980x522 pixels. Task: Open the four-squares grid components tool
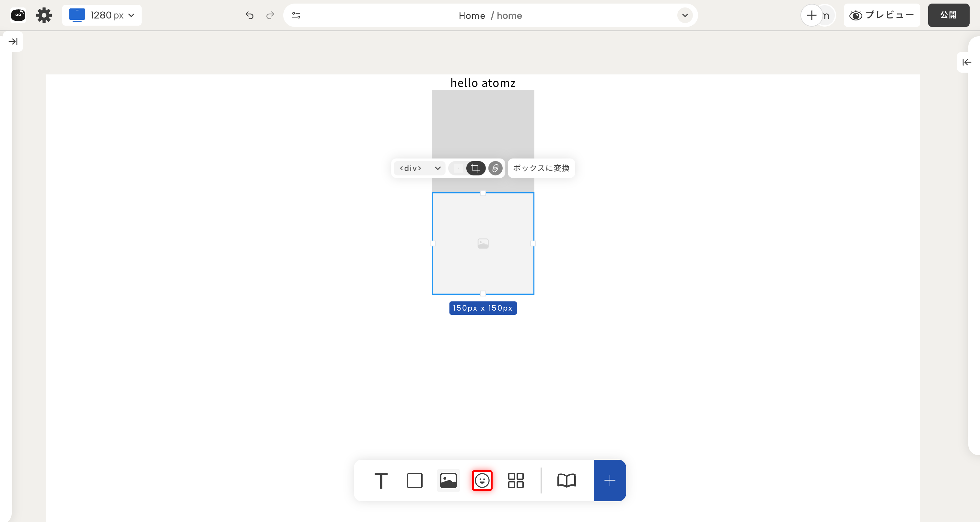tap(516, 480)
